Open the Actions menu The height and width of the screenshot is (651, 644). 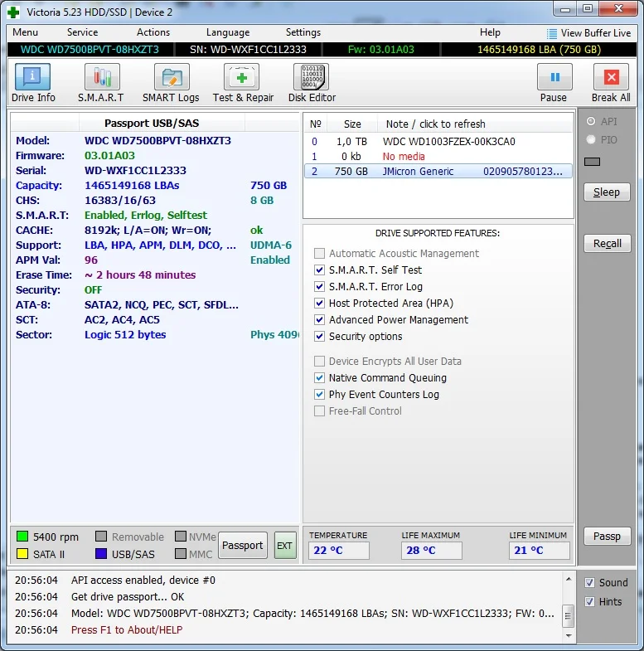(153, 32)
